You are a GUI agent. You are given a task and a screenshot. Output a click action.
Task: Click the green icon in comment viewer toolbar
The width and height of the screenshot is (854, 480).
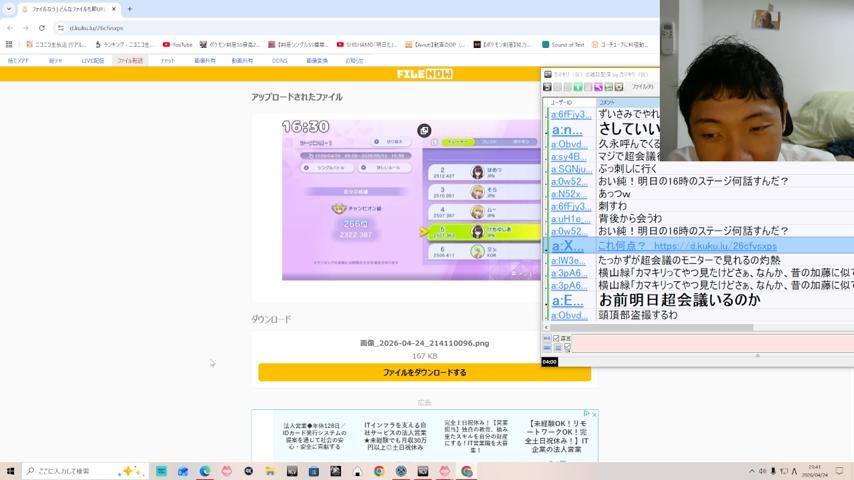pyautogui.click(x=578, y=87)
